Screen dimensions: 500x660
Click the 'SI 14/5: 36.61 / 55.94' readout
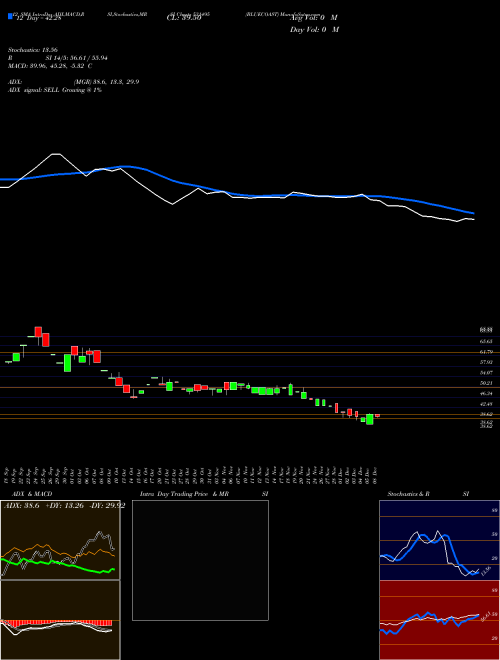point(77,58)
